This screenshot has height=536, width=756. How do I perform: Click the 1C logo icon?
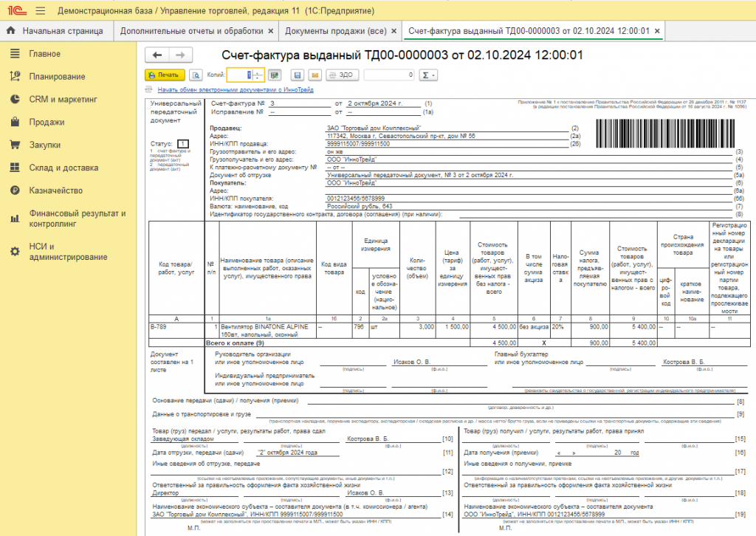point(17,10)
